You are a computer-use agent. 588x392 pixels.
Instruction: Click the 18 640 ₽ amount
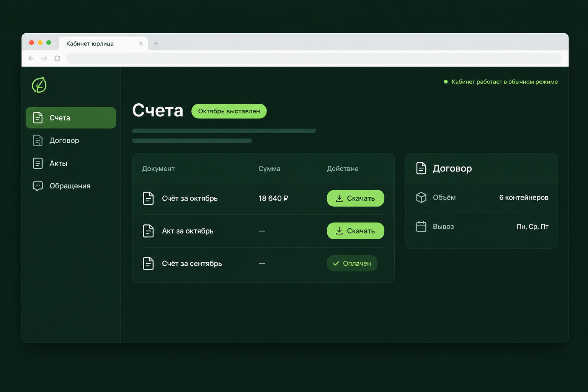pos(273,198)
